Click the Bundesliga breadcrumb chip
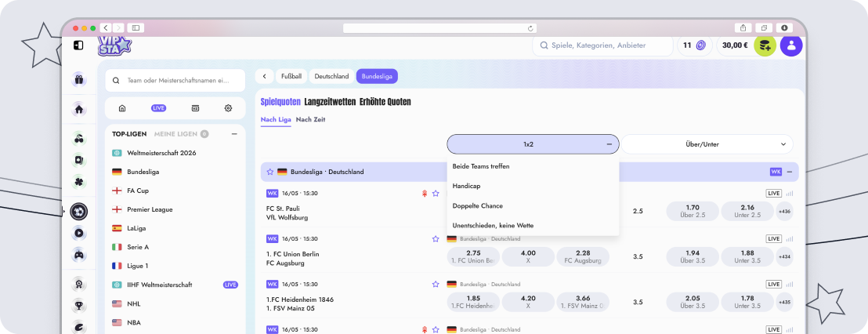The width and height of the screenshot is (868, 334). (377, 76)
